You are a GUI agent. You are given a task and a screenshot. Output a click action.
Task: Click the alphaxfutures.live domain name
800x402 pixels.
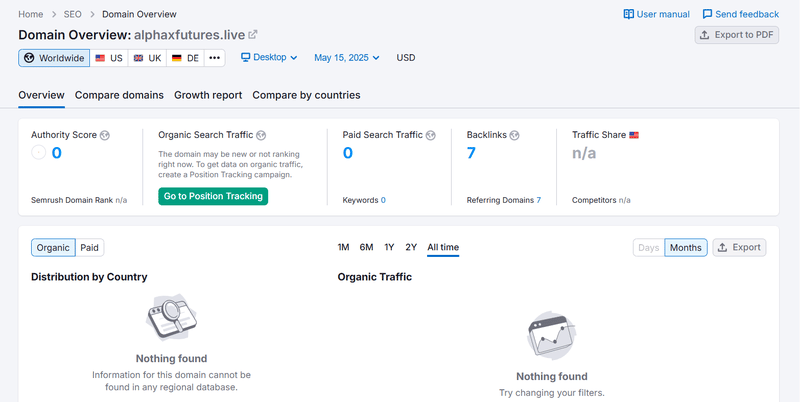click(189, 35)
